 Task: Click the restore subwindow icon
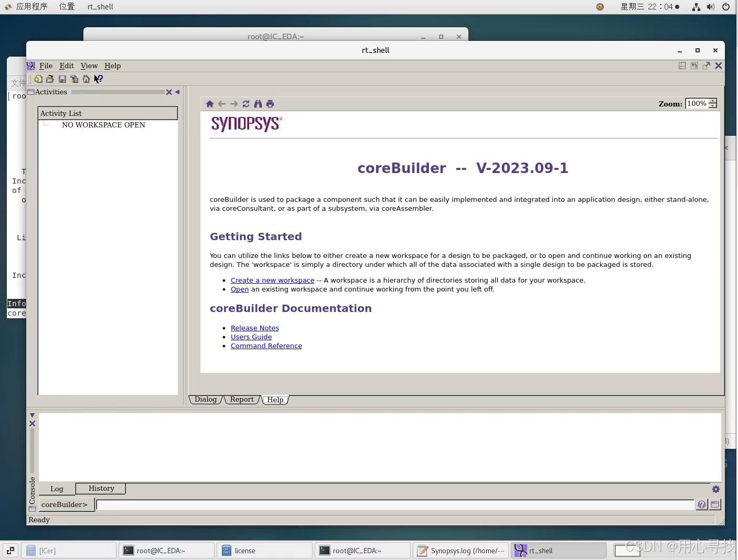[x=694, y=66]
